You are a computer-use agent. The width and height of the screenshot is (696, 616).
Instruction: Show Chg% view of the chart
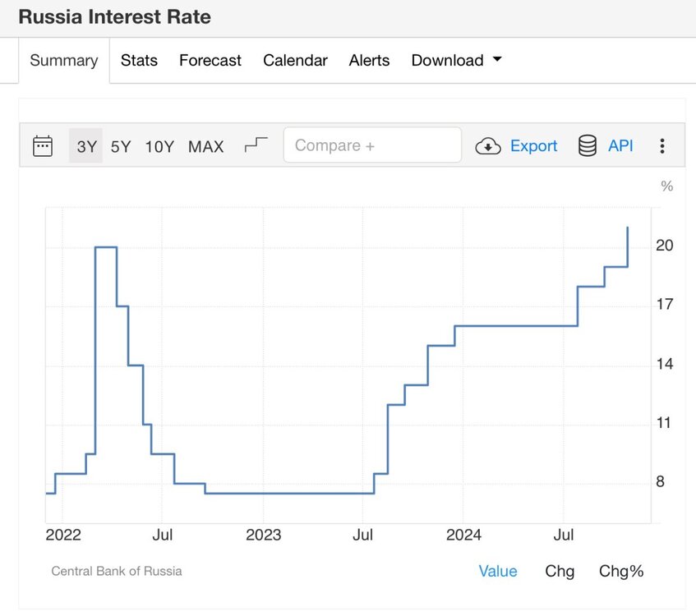pos(621,571)
